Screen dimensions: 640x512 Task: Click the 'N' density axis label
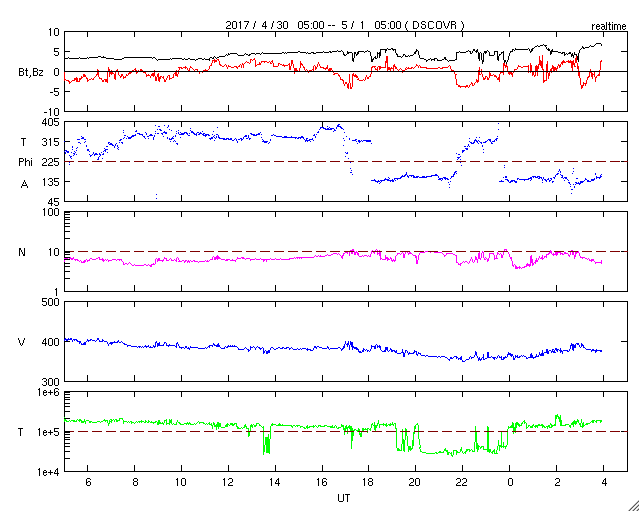coord(22,252)
